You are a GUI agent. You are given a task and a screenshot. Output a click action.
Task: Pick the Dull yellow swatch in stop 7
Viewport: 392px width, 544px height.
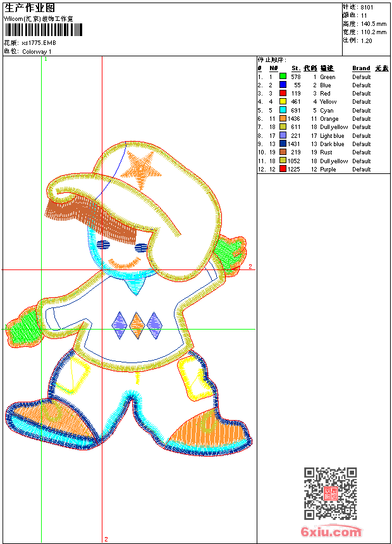click(x=283, y=127)
